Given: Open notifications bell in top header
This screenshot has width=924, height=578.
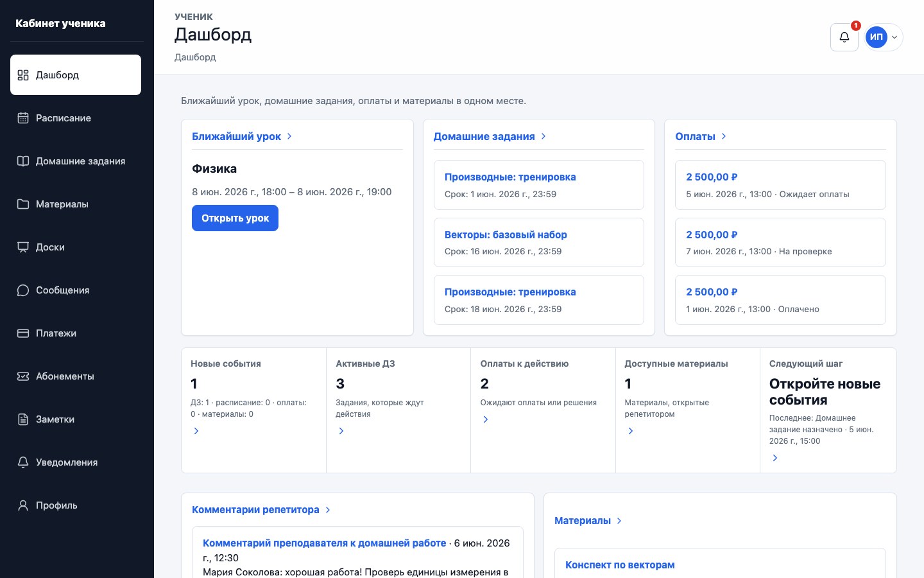Looking at the screenshot, I should (844, 37).
